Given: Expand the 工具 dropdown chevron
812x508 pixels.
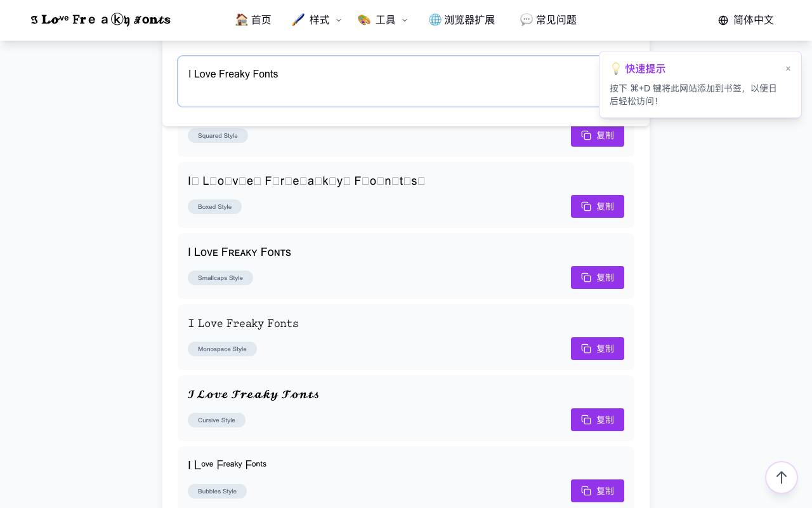Looking at the screenshot, I should pos(404,20).
